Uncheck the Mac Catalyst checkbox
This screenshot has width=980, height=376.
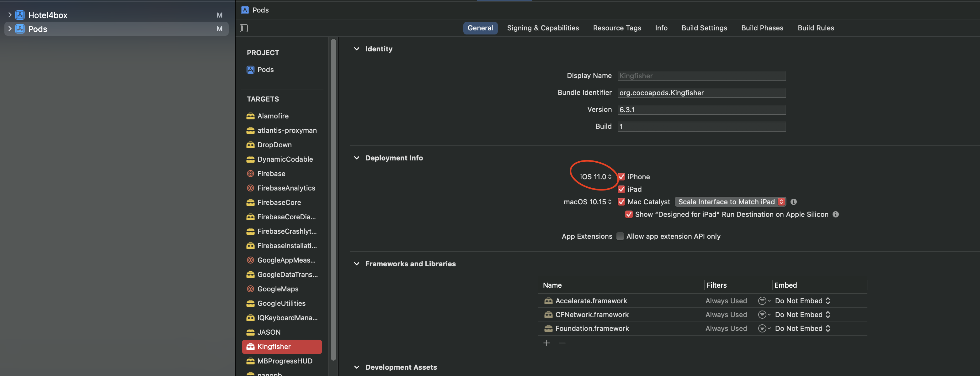pos(622,202)
